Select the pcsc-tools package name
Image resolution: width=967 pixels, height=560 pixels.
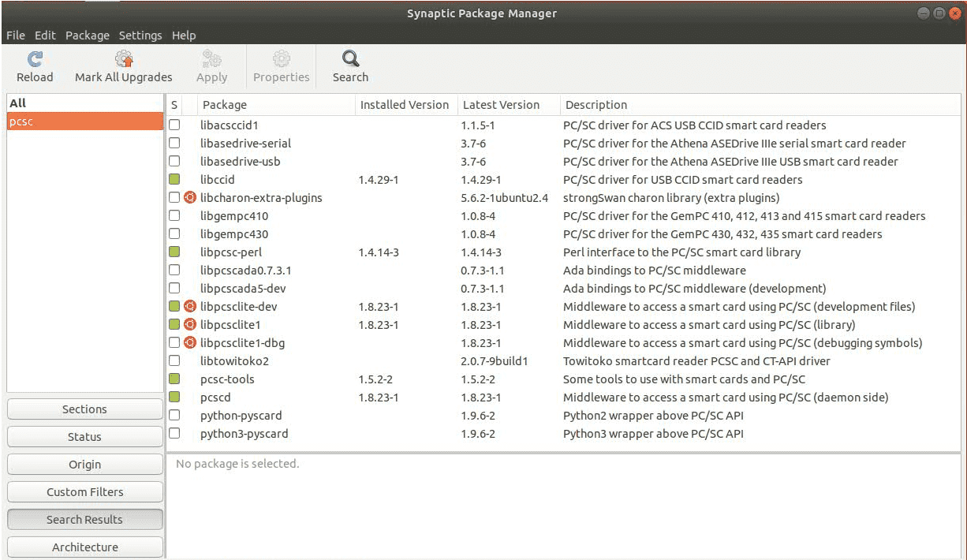(227, 379)
